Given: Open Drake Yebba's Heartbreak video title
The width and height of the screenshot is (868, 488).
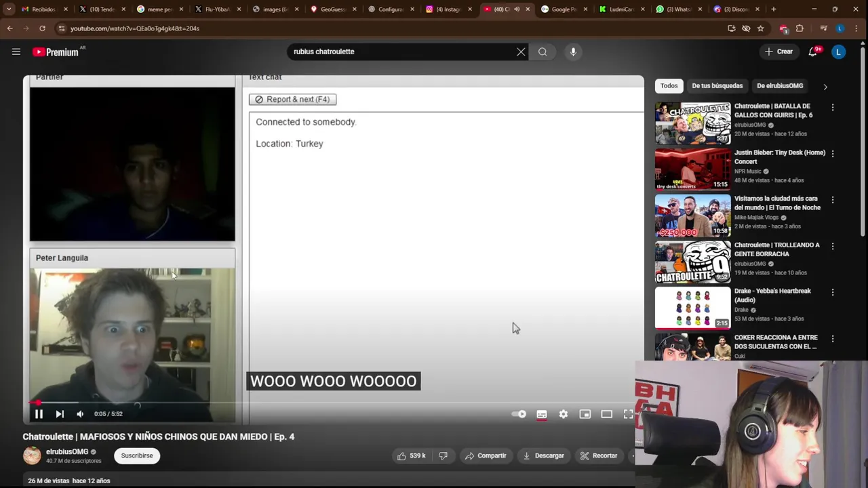Looking at the screenshot, I should pos(772,296).
